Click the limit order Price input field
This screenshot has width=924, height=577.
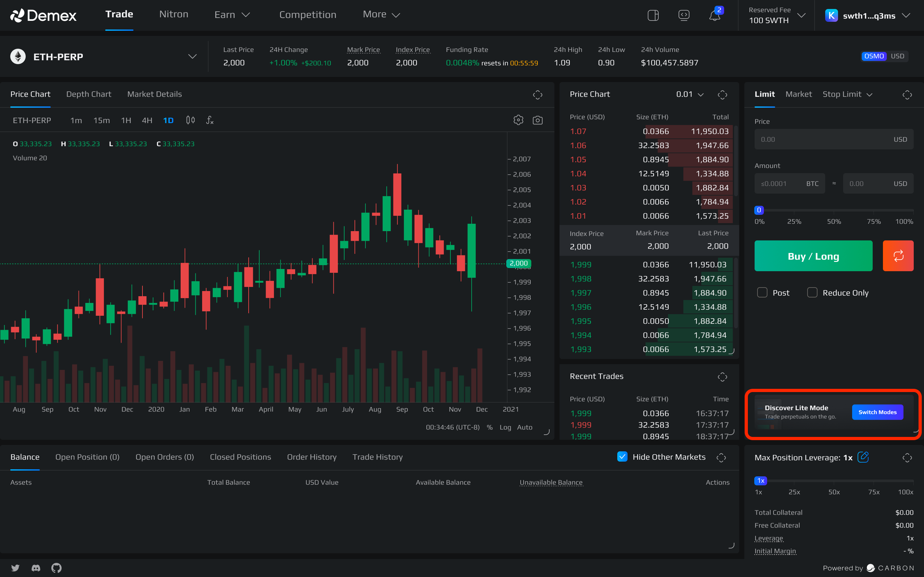[x=821, y=139]
